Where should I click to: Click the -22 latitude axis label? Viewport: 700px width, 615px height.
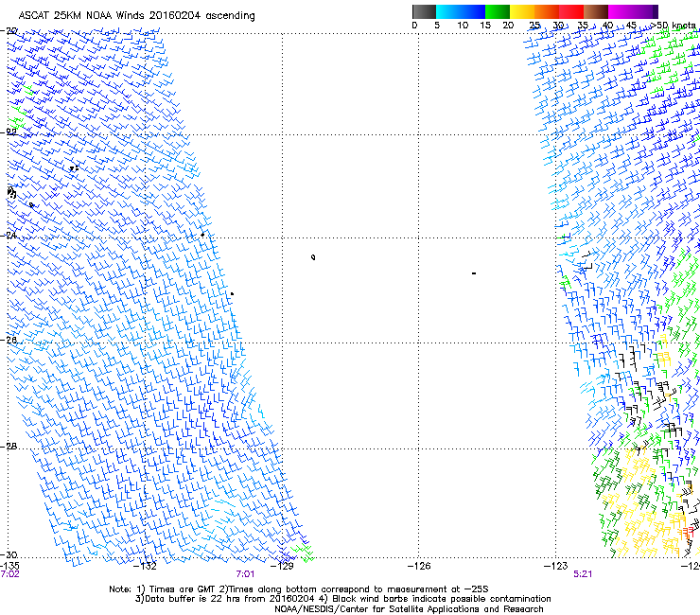9,132
